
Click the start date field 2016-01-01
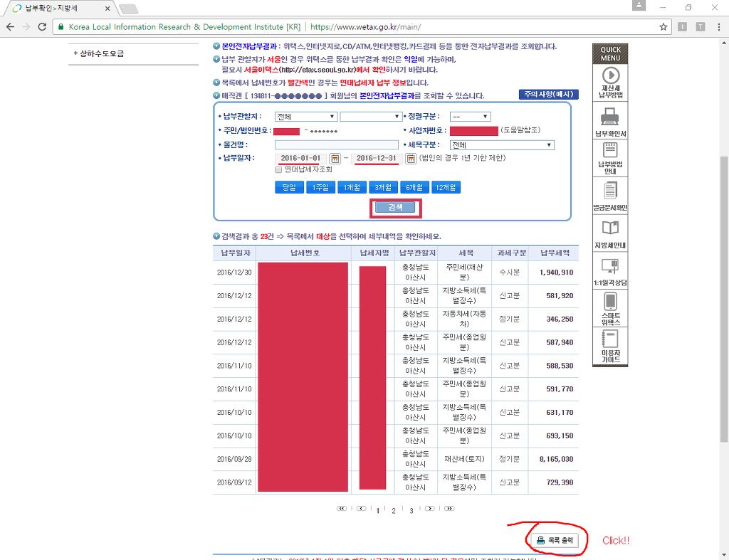coord(301,159)
